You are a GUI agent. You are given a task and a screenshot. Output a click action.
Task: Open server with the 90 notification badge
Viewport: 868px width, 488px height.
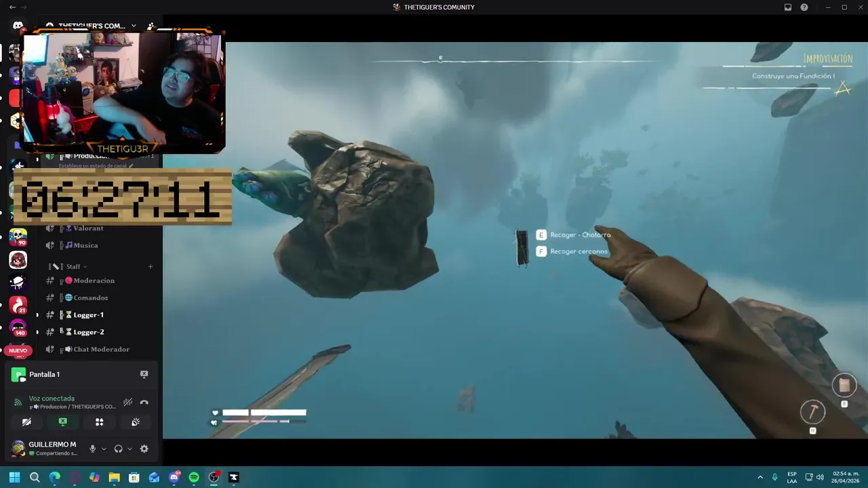click(18, 237)
